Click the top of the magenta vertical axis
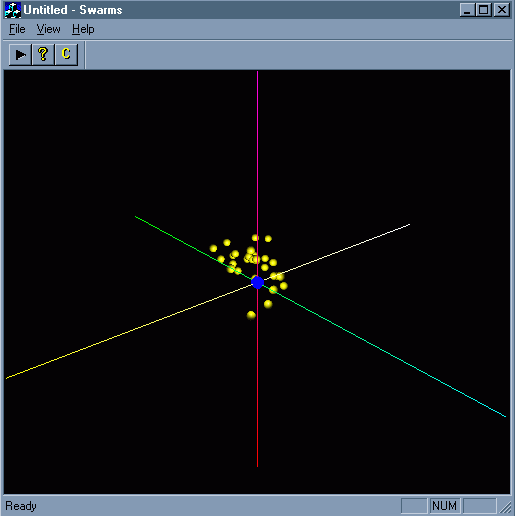This screenshot has height=516, width=515. tap(257, 73)
